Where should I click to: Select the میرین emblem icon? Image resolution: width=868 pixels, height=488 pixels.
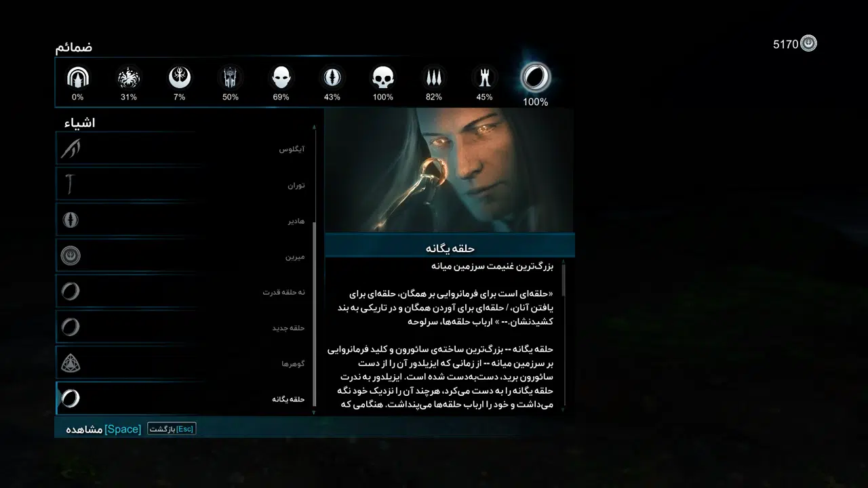point(71,256)
